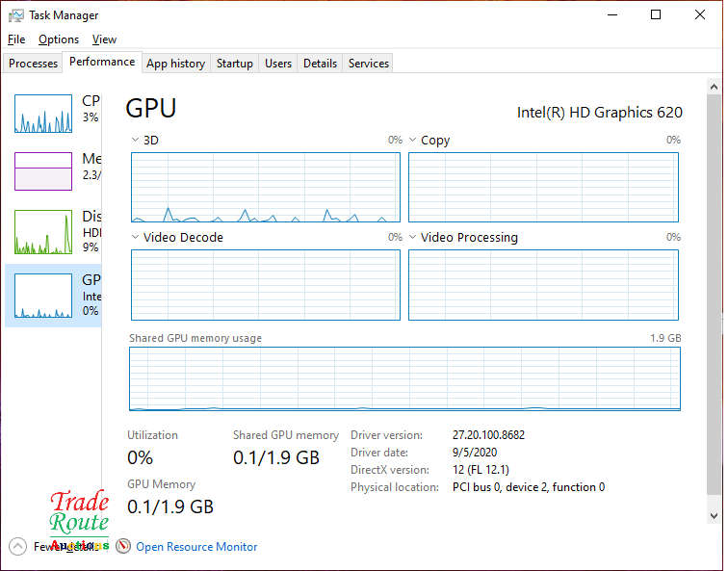Image resolution: width=728 pixels, height=571 pixels.
Task: Click the Resource Monitor icon
Action: [x=123, y=546]
